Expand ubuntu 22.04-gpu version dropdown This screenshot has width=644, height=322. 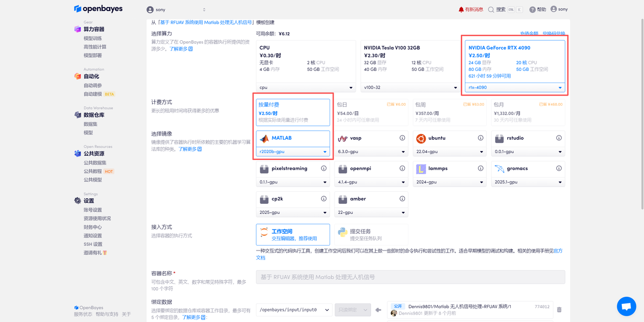(x=450, y=151)
